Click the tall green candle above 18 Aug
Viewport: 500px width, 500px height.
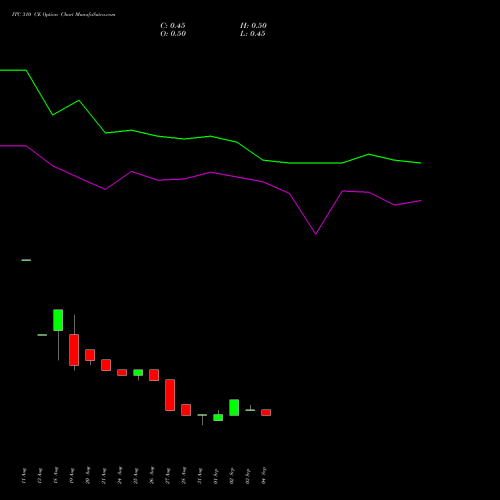click(x=58, y=320)
